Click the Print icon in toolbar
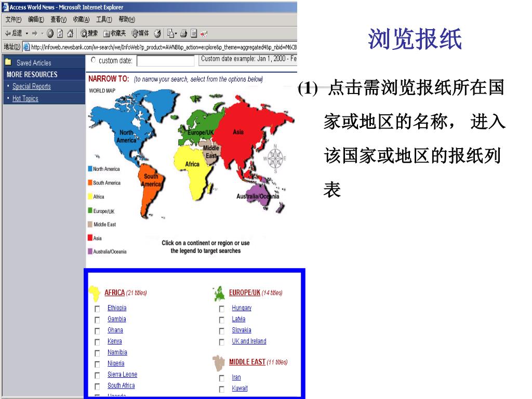Image resolution: width=532 pixels, height=399 pixels. 183,33
